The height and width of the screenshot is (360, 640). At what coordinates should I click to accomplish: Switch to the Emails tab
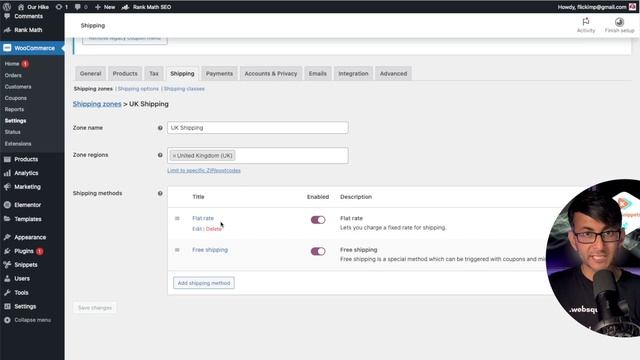coord(318,73)
